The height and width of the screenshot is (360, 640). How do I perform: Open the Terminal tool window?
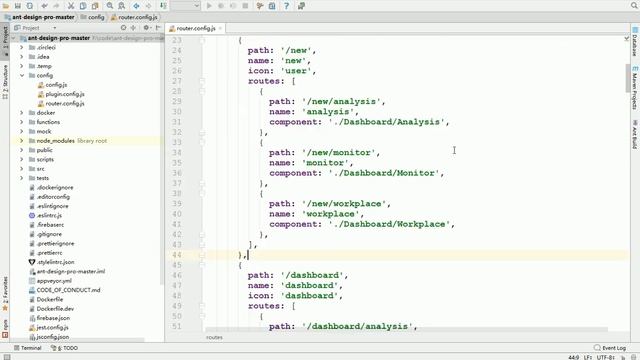click(27, 348)
